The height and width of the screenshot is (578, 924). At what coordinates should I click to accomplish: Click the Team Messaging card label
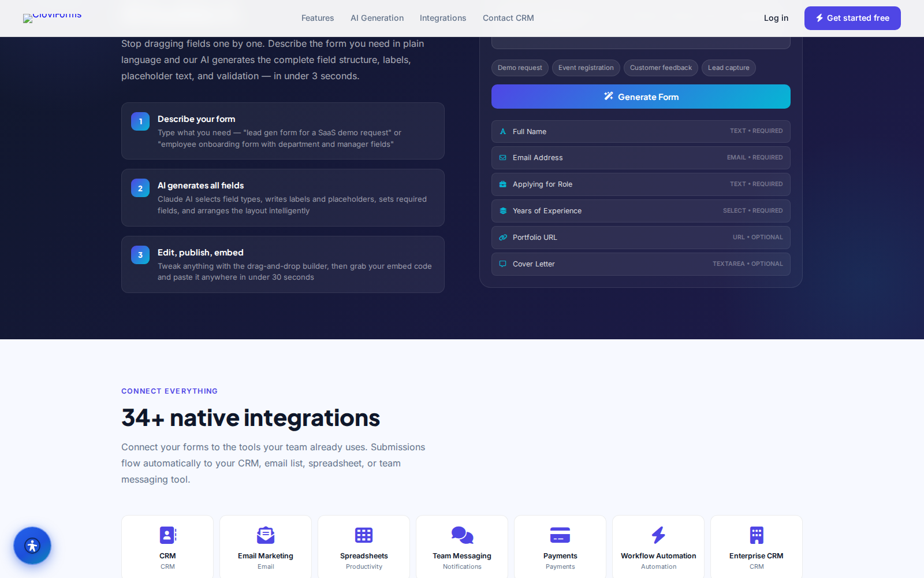coord(462,556)
